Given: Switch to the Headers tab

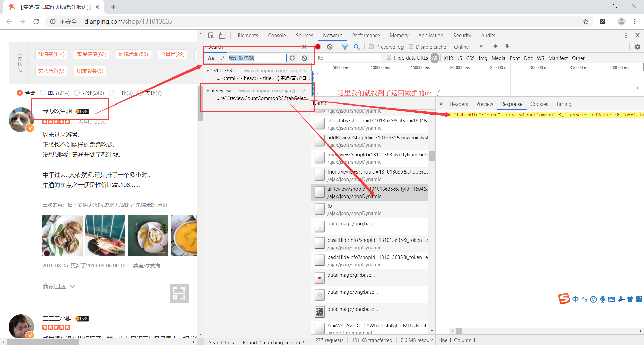Looking at the screenshot, I should coord(459,104).
